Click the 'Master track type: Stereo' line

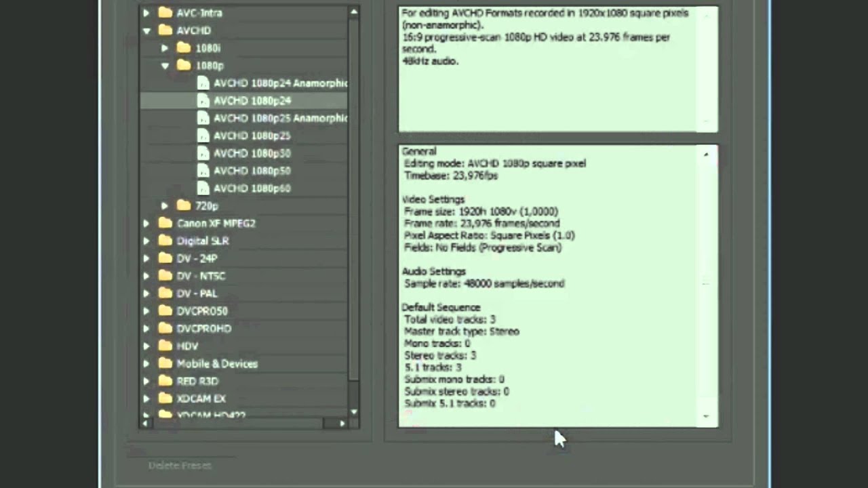point(462,331)
